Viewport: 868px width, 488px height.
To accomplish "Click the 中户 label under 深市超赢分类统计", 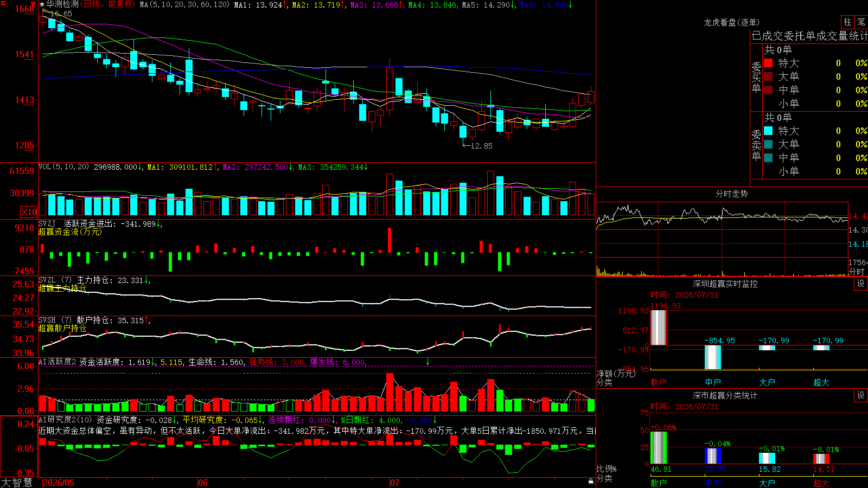I will [713, 483].
